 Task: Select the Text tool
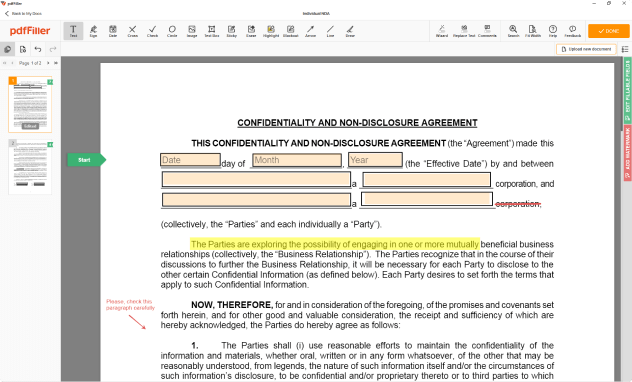[73, 31]
